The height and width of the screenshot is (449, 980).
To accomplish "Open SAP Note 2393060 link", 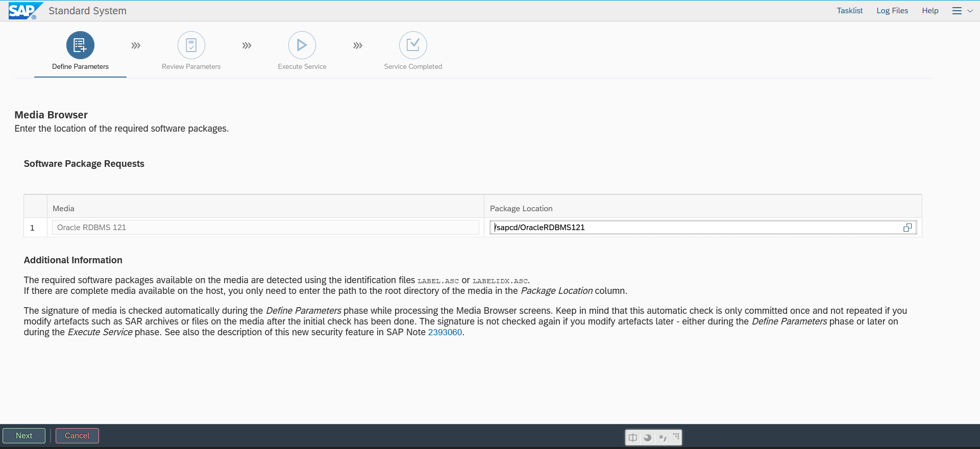I will [445, 332].
